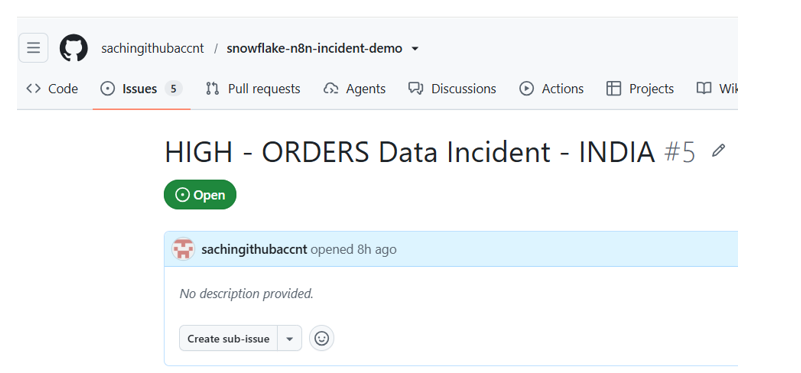Image resolution: width=801 pixels, height=373 pixels.
Task: Click the pencil icon to edit issue title
Action: click(x=718, y=151)
